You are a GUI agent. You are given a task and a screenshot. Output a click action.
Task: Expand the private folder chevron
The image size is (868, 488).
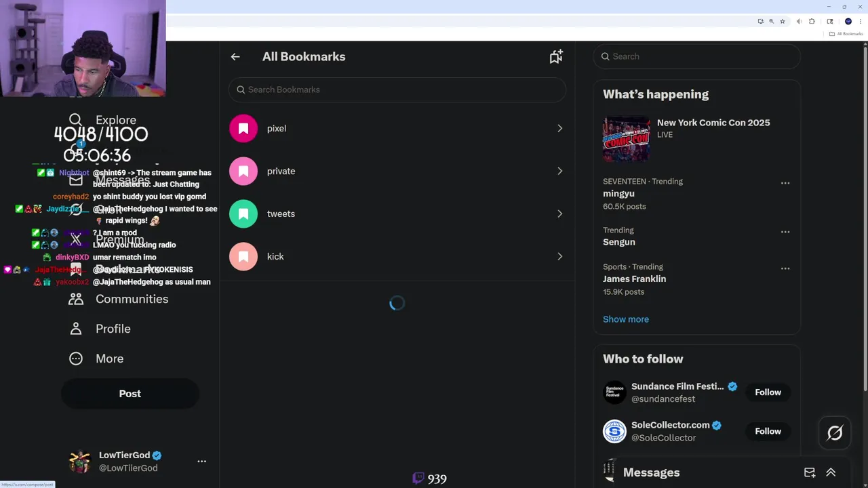[x=559, y=171]
